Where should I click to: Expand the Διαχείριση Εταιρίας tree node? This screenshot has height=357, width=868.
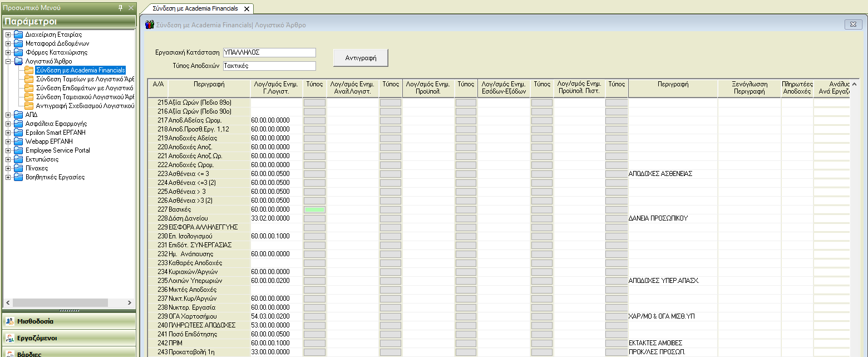[8, 35]
